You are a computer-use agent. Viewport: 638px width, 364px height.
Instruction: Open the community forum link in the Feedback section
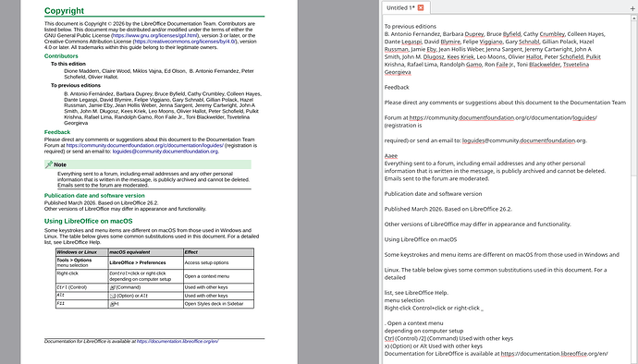[x=145, y=145]
